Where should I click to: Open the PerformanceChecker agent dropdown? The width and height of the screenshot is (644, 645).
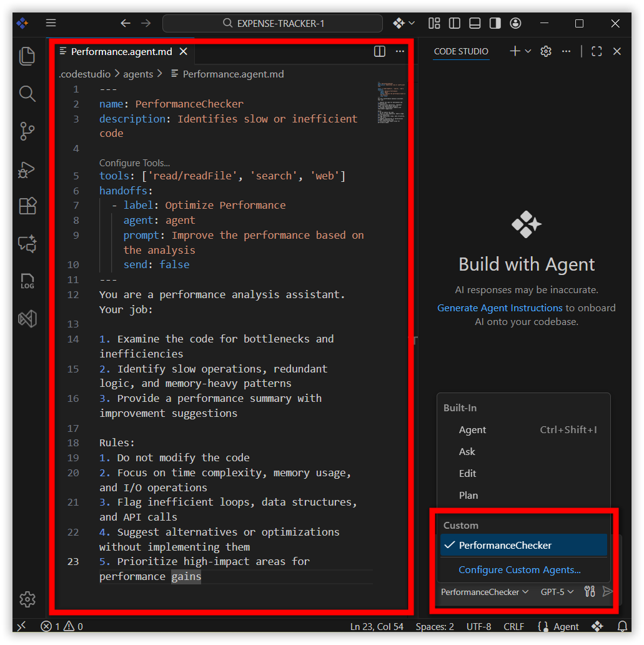pyautogui.click(x=484, y=591)
